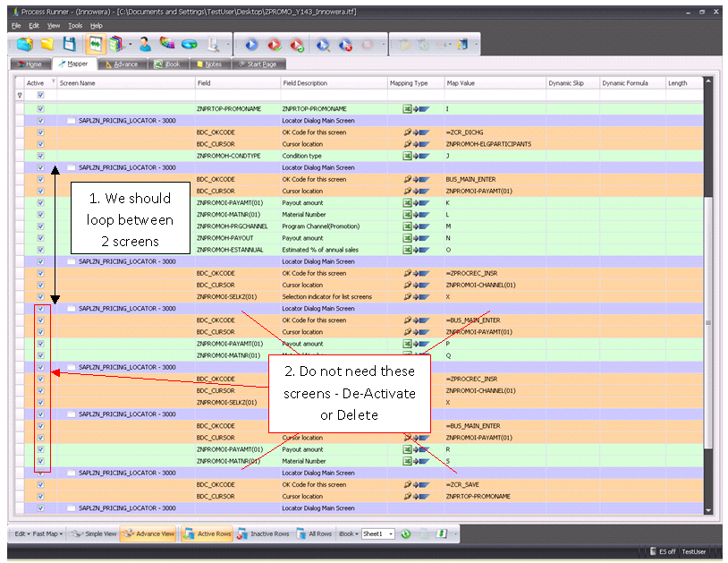Click the Save floppy disk toolbar icon

click(x=69, y=44)
